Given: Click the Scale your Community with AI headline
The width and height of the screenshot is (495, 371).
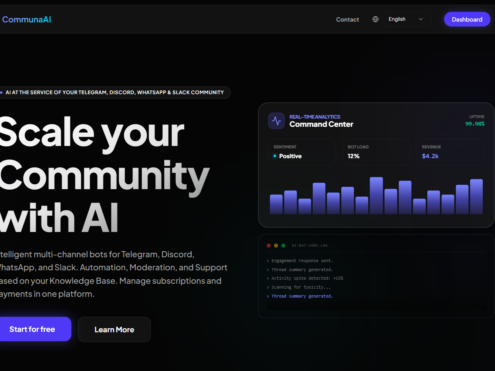Looking at the screenshot, I should [x=104, y=175].
